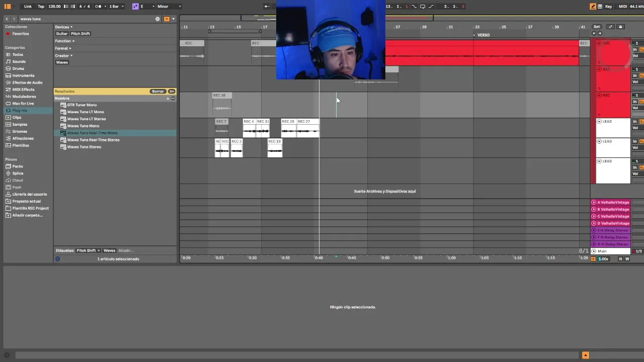This screenshot has height=362, width=644.
Task: Open Packs in Places
Action: (18, 166)
